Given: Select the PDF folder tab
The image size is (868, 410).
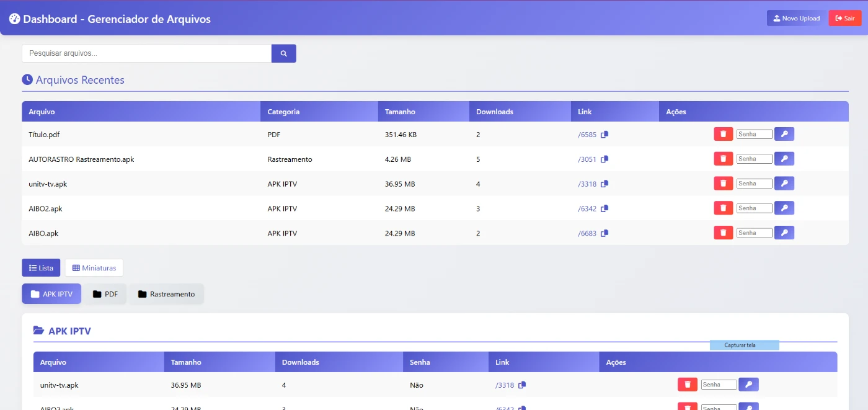Looking at the screenshot, I should (x=105, y=294).
